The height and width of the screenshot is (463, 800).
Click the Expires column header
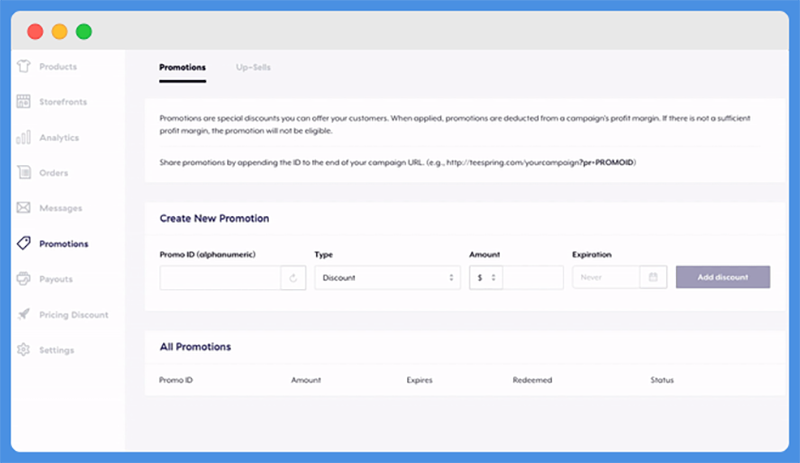tap(419, 380)
